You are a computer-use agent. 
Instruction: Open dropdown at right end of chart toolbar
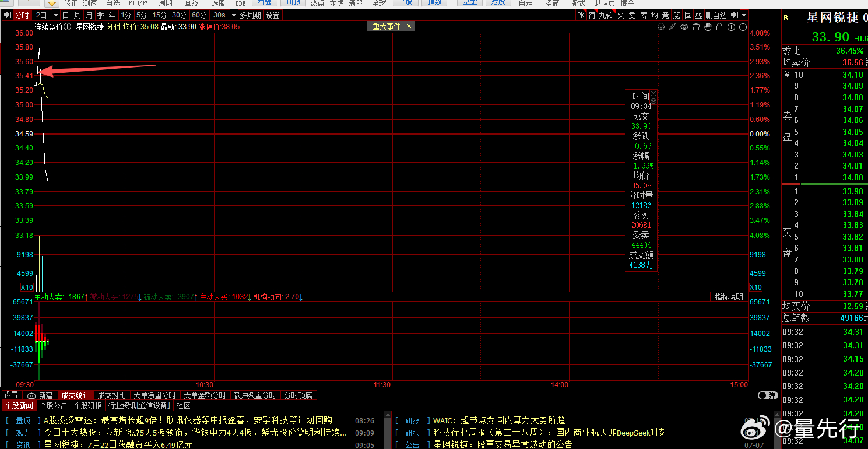coord(745,15)
